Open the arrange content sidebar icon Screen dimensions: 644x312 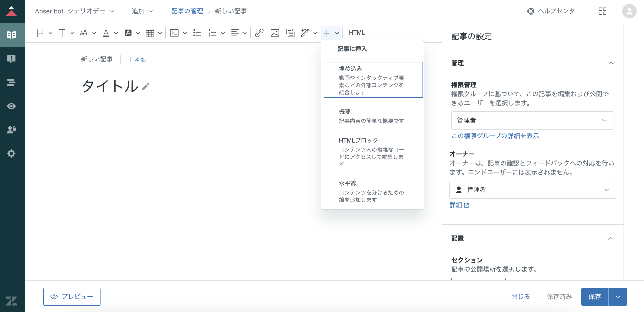coord(12,82)
